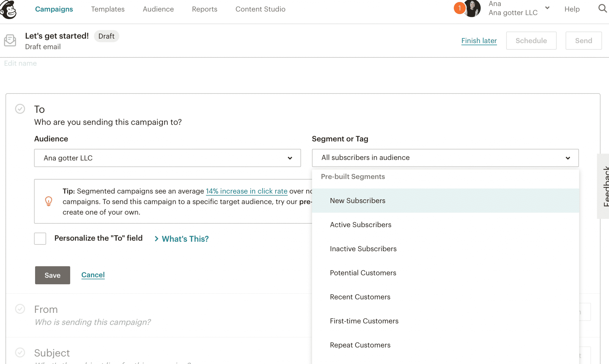Select Repeat Customers segment
This screenshot has height=364, width=609.
pos(445,345)
